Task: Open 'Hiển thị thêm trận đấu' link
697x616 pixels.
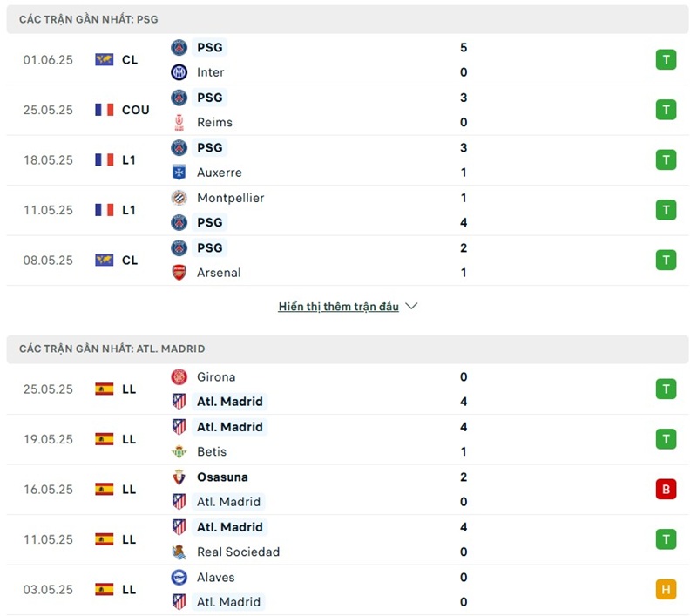Action: pyautogui.click(x=338, y=307)
